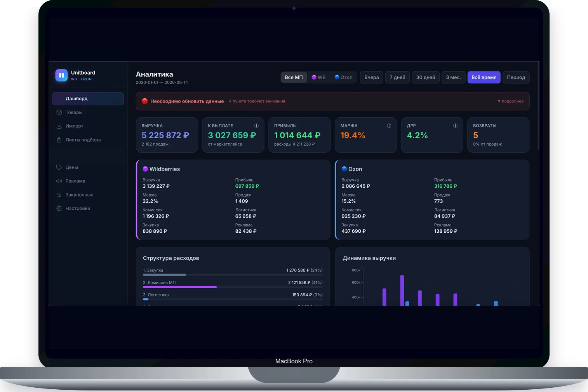Open the Дашборд section in the sidebar
This screenshot has height=392, width=588.
pyautogui.click(x=88, y=99)
